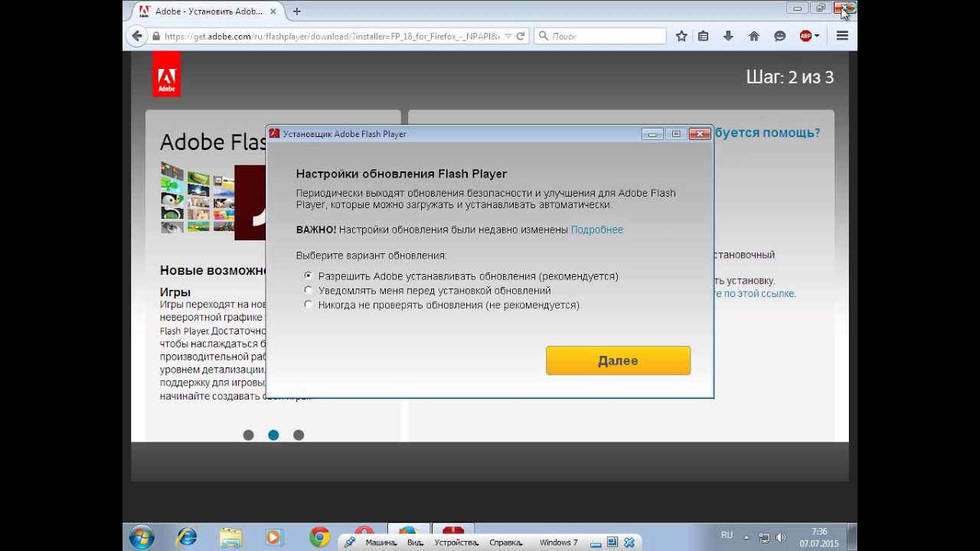Open the Firefox hamburger menu
This screenshot has height=551, width=980.
point(842,36)
